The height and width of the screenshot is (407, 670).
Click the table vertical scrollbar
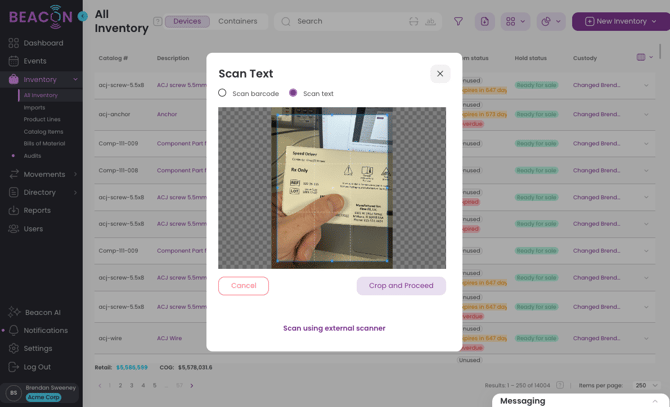(x=660, y=51)
